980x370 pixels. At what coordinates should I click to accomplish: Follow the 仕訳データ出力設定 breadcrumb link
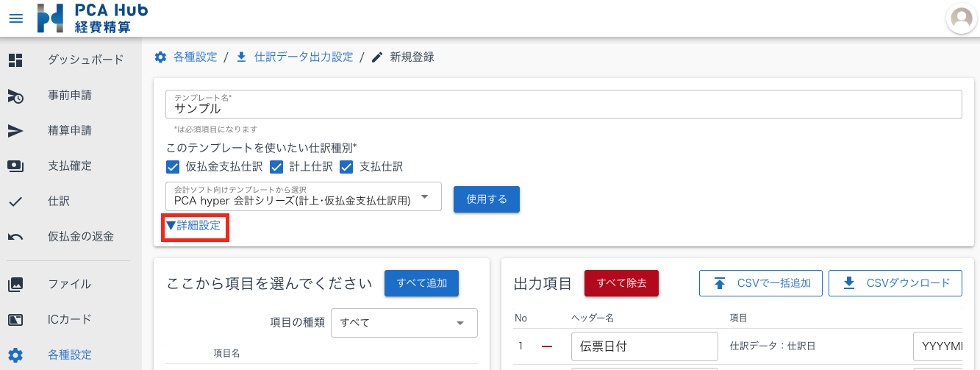pyautogui.click(x=304, y=57)
